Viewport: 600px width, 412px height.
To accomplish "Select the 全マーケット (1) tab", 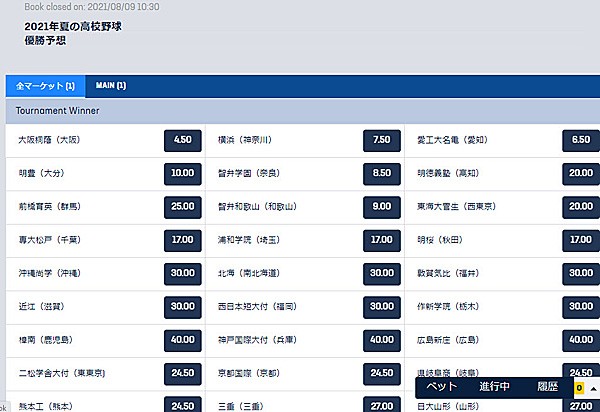I will click(44, 86).
